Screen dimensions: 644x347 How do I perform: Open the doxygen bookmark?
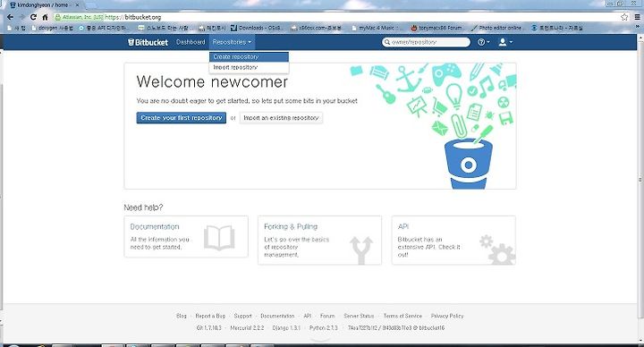(53, 28)
